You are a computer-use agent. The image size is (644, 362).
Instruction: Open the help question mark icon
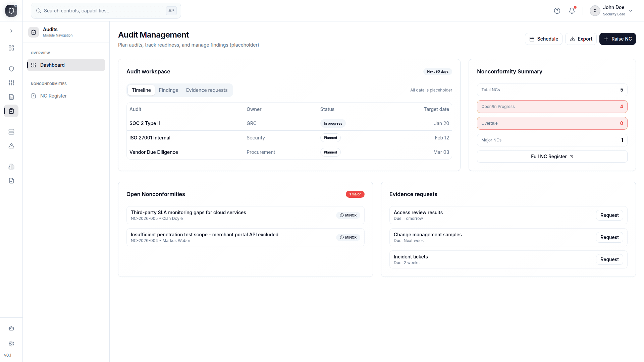[x=557, y=10]
